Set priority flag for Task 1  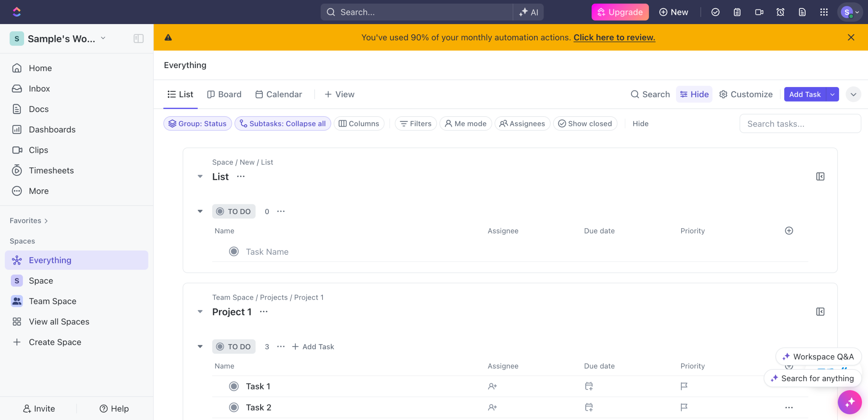click(x=684, y=386)
